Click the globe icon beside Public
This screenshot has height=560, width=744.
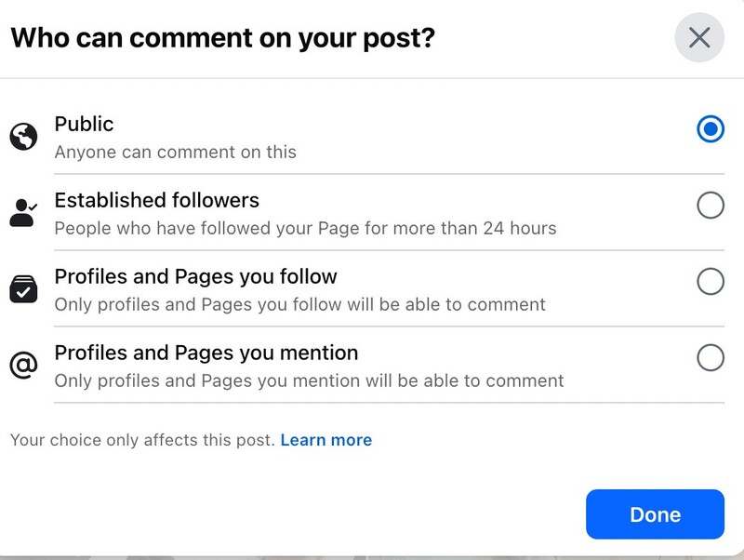click(23, 137)
